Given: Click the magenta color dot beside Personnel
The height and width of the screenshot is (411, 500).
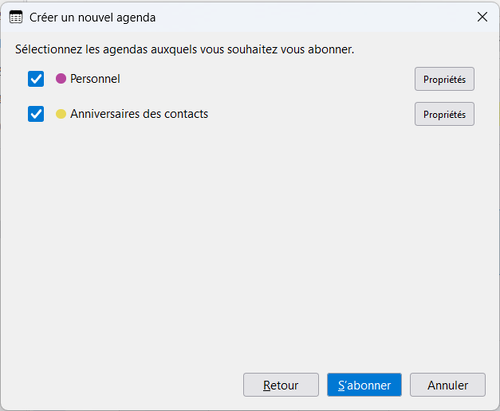Looking at the screenshot, I should (61, 79).
